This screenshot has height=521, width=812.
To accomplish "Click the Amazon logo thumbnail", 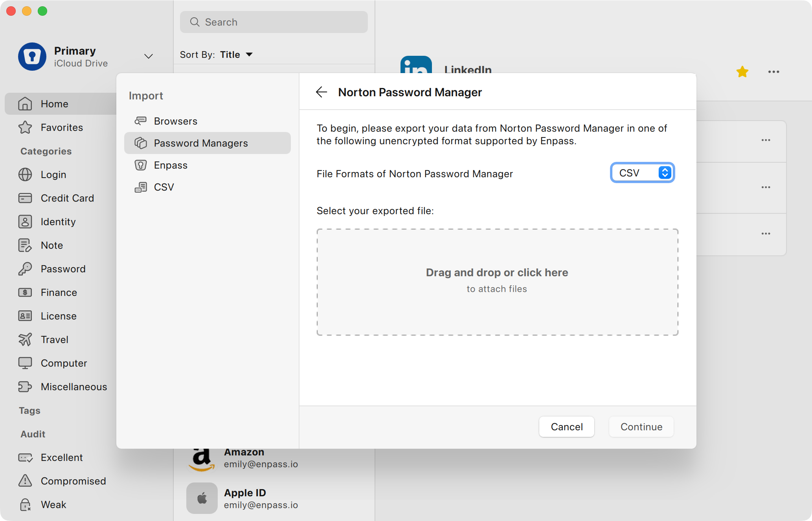I will click(202, 459).
